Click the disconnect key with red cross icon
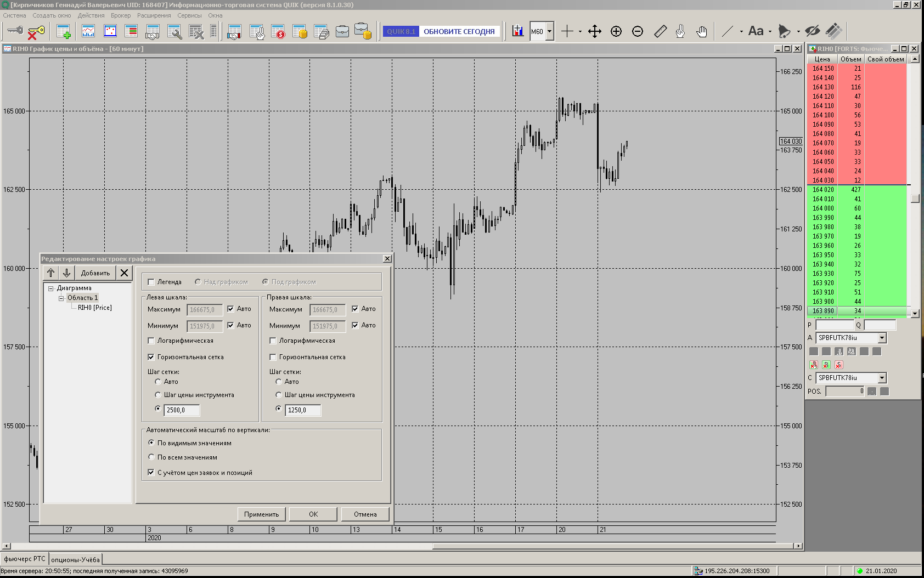The width and height of the screenshot is (924, 578). point(36,32)
